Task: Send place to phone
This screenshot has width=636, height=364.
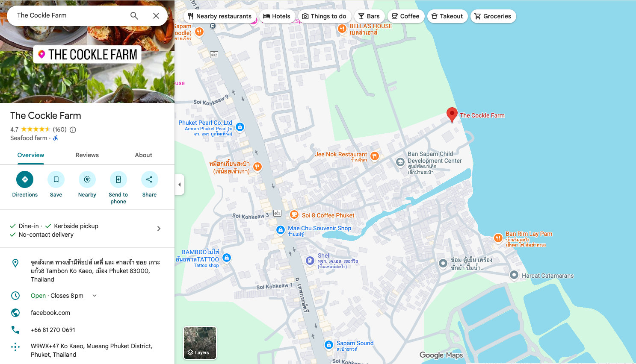Action: (x=118, y=188)
